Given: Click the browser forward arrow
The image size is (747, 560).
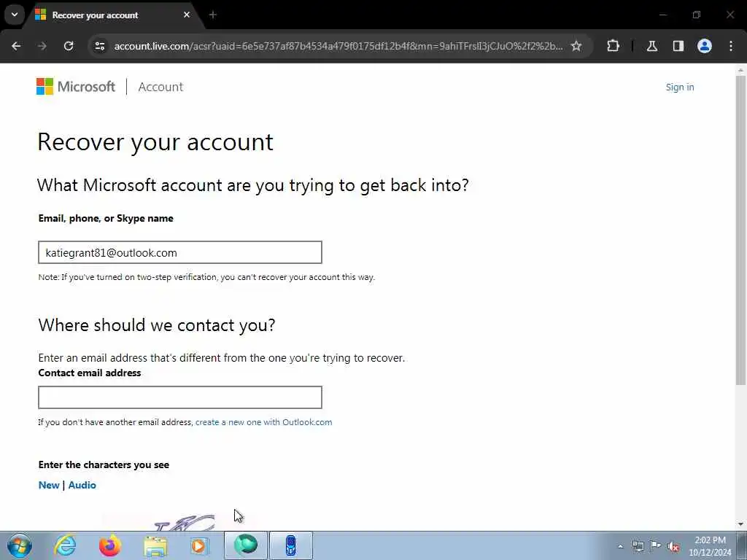Looking at the screenshot, I should point(42,46).
